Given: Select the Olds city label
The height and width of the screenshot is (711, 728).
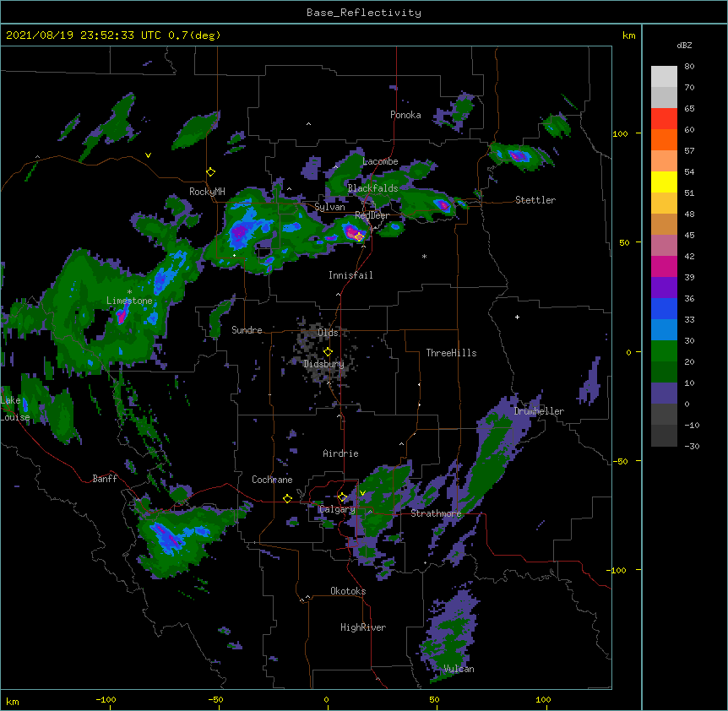Looking at the screenshot, I should point(328,333).
